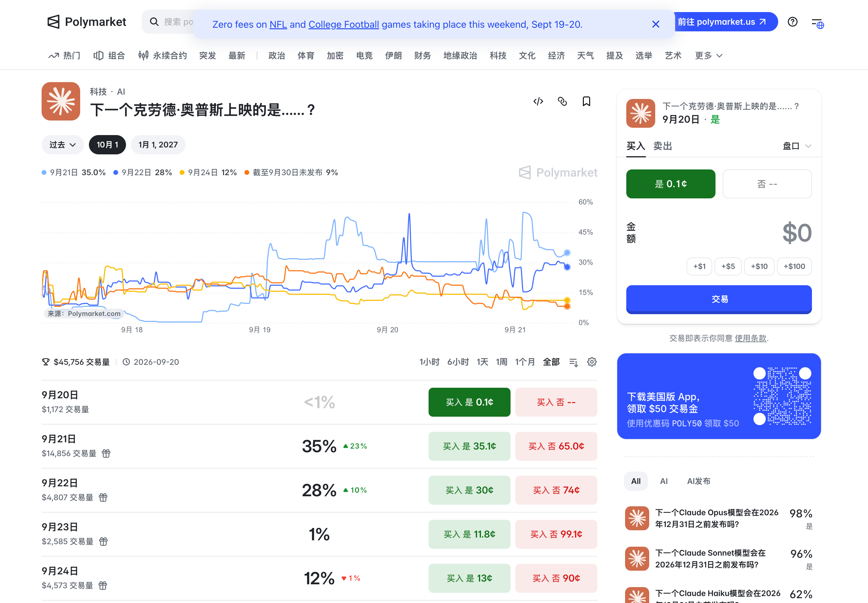Click the embed code icon
This screenshot has width=868, height=603.
[538, 101]
